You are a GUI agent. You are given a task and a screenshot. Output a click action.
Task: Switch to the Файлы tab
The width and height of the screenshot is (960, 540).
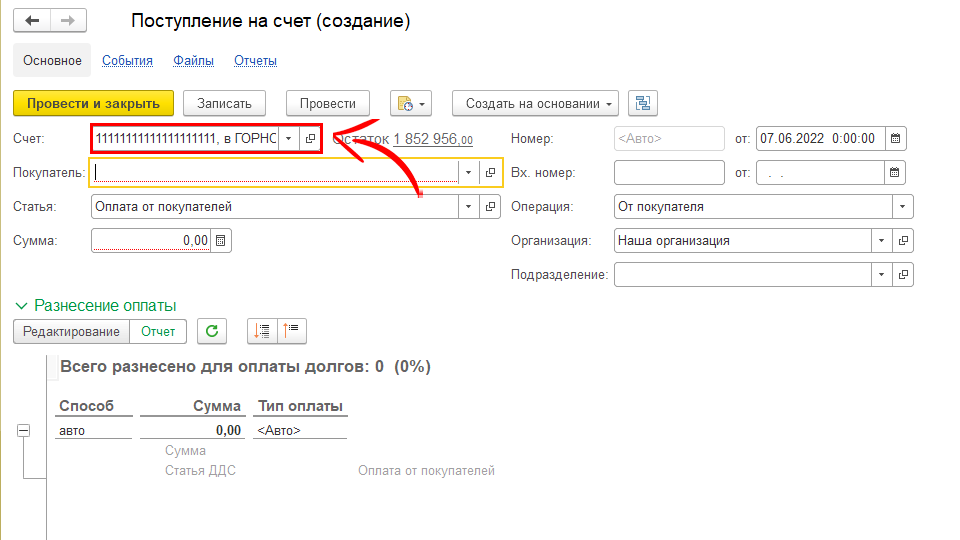click(x=193, y=60)
